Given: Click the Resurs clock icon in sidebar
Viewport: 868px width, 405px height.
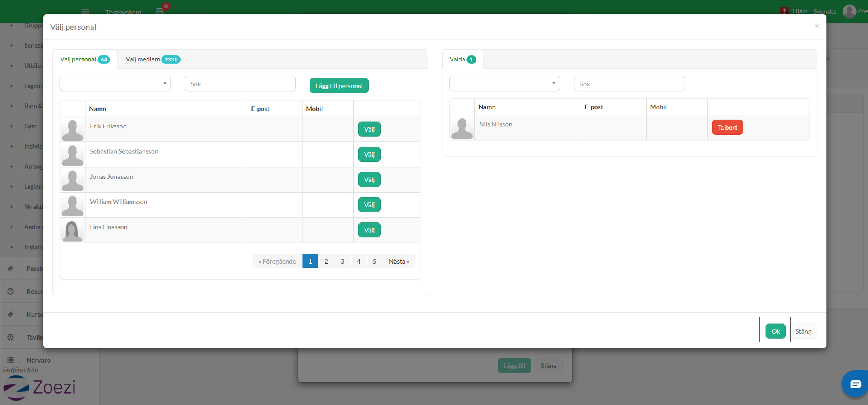Looking at the screenshot, I should (x=10, y=292).
